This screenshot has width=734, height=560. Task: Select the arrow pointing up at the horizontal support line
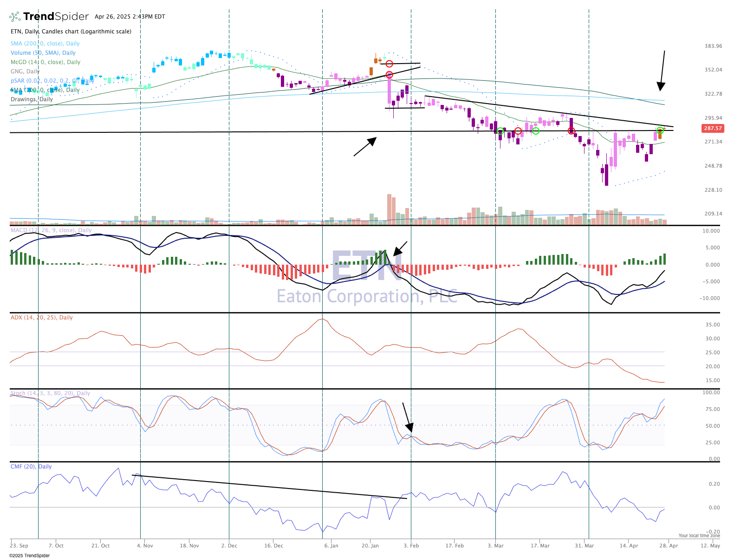tap(365, 146)
